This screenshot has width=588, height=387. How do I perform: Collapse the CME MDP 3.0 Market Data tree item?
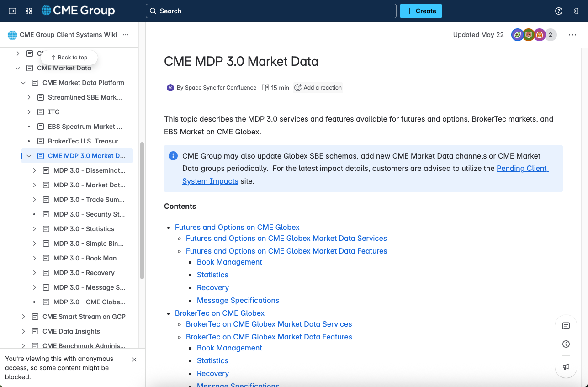[x=28, y=155]
